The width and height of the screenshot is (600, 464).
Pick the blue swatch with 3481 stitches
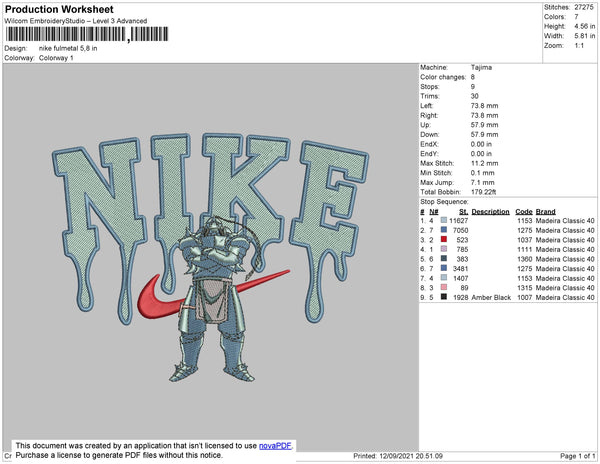(444, 268)
